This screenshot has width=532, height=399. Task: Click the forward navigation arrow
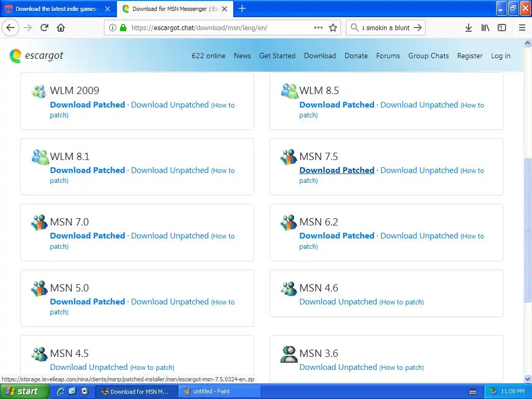click(x=28, y=28)
